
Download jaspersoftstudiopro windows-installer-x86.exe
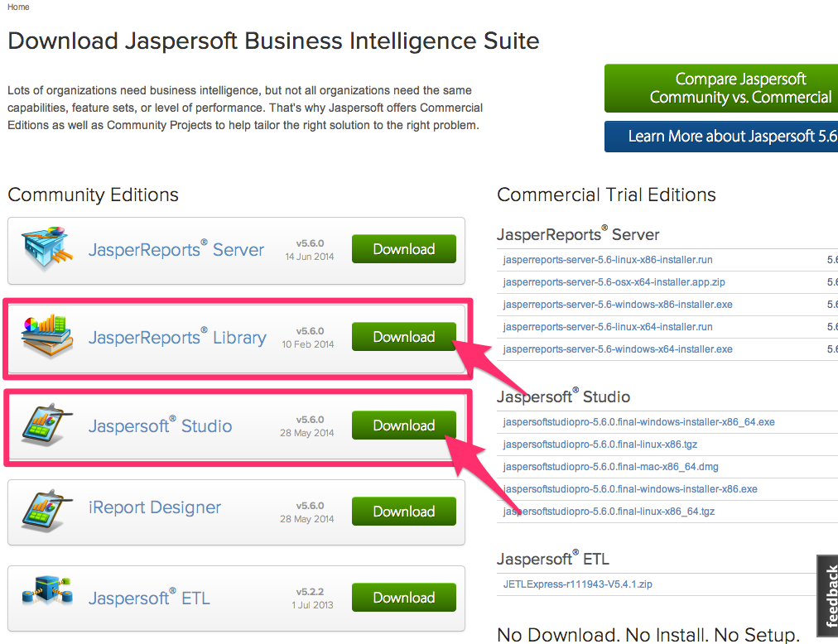coord(630,489)
